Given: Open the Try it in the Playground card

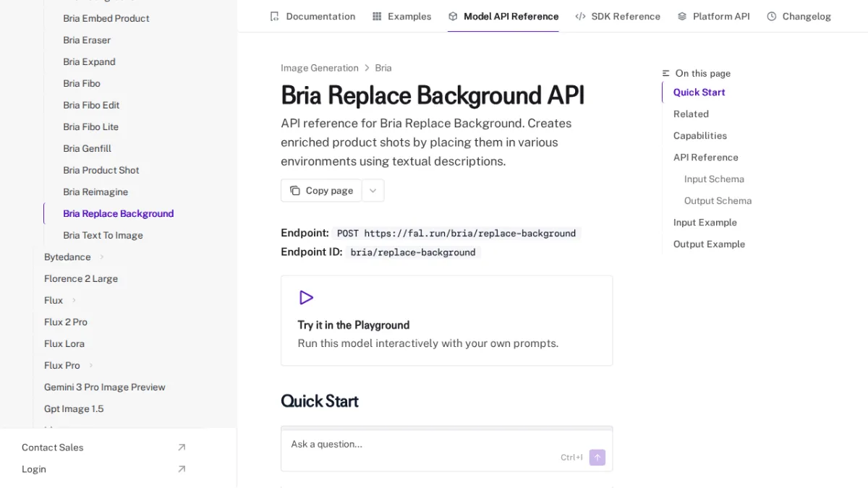Looking at the screenshot, I should [x=446, y=320].
